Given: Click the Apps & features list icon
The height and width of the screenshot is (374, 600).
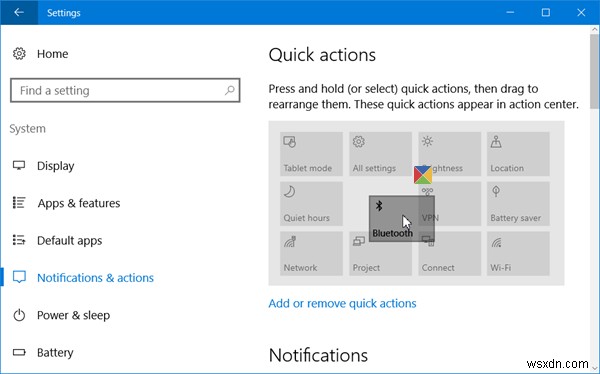Looking at the screenshot, I should pyautogui.click(x=19, y=203).
